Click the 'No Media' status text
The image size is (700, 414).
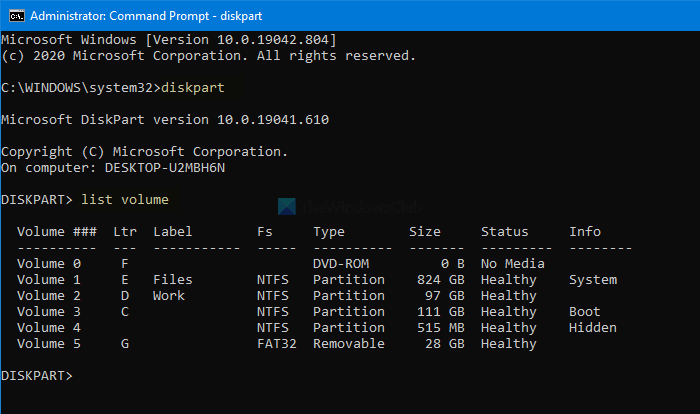pyautogui.click(x=513, y=264)
